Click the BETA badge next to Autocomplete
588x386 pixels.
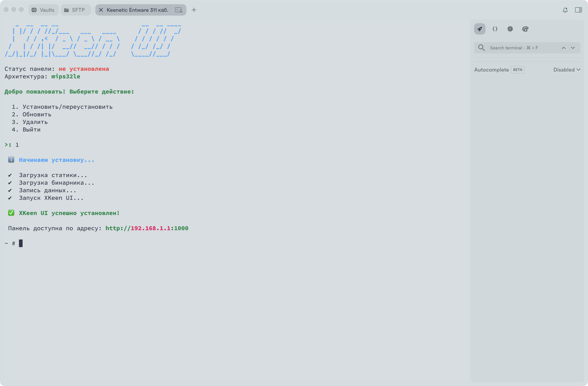(x=518, y=70)
